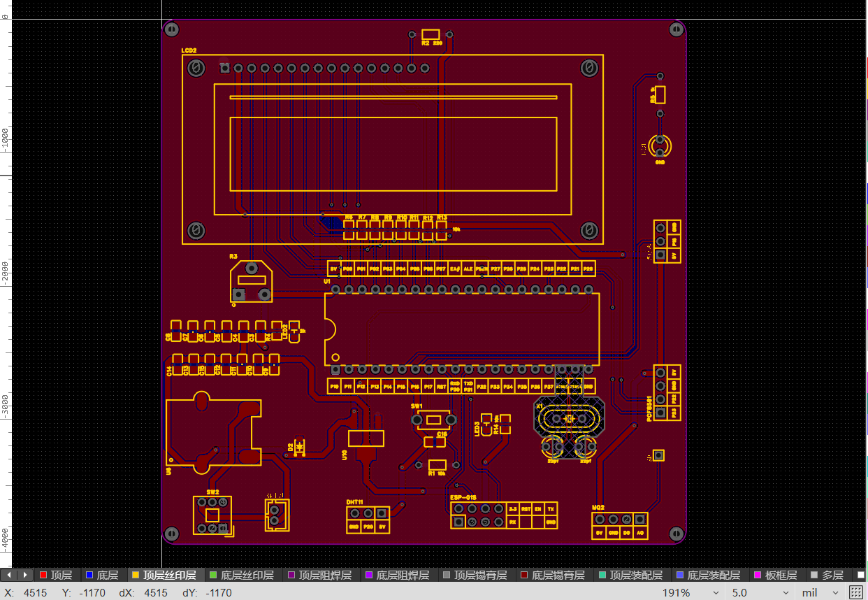Select the R3 potentiometer footprint
The width and height of the screenshot is (868, 600).
[x=252, y=282]
